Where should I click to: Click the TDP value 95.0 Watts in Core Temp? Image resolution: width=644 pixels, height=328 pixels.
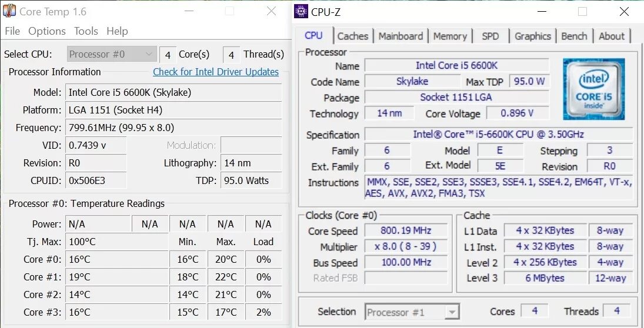(251, 180)
